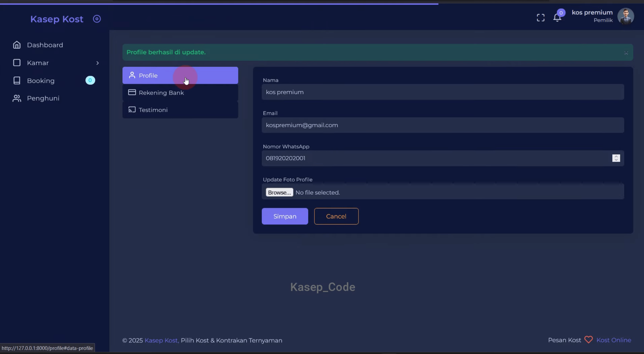Click the notification count badge
This screenshot has width=644, height=354.
(x=561, y=13)
